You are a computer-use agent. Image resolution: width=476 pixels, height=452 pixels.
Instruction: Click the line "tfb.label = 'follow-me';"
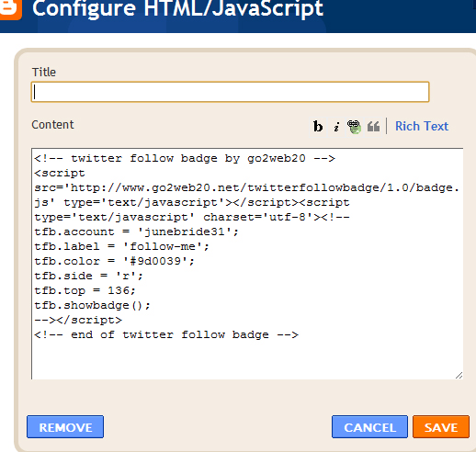click(121, 246)
